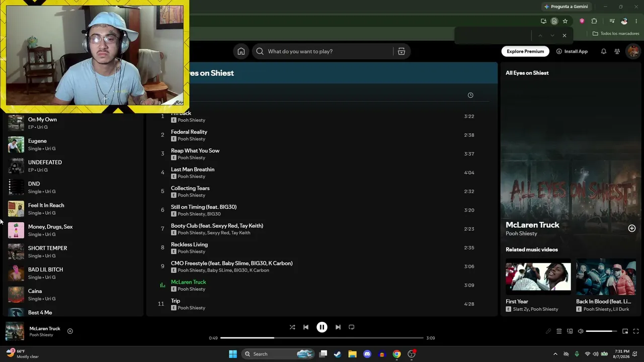This screenshot has height=362, width=644.
Task: Open the Spotify profile avatar menu
Action: [633, 51]
